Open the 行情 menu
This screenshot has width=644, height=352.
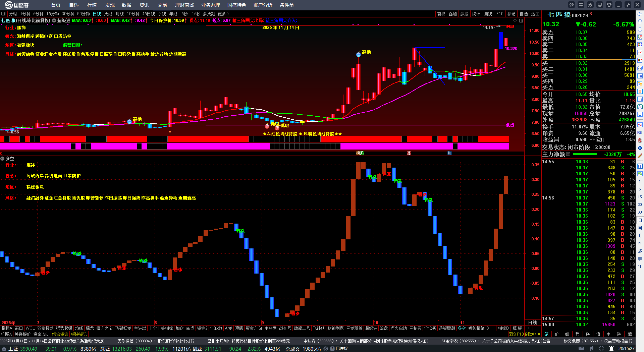[92, 5]
